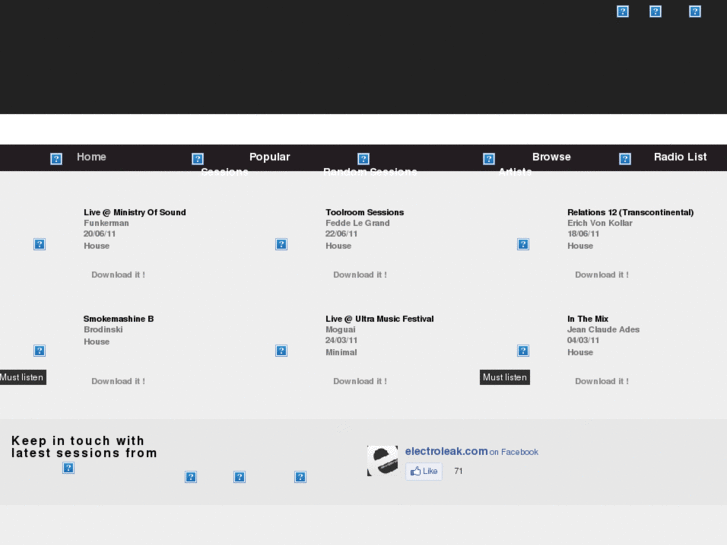This screenshot has height=545, width=727.
Task: Click Must listen badge on Smokemashine B
Action: [22, 377]
